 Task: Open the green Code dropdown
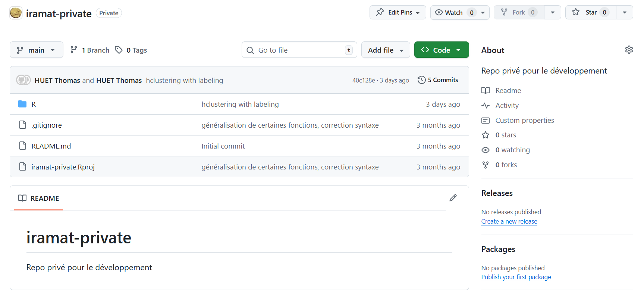click(441, 50)
